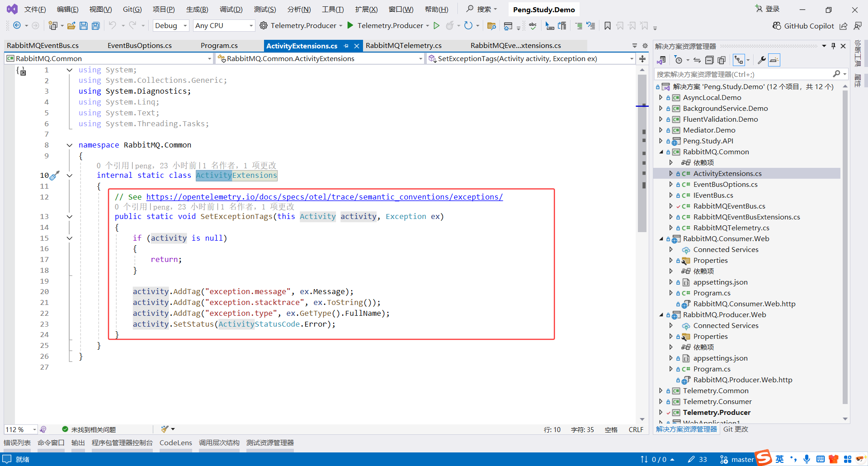Viewport: 868px width, 466px height.
Task: Click the Switch Views icon in Solution Explorer
Action: 661,60
